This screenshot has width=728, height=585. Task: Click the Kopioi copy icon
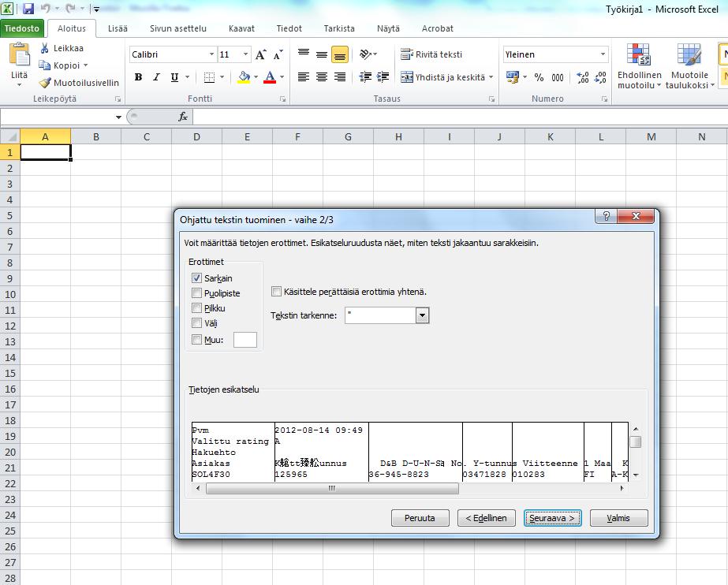(45, 65)
